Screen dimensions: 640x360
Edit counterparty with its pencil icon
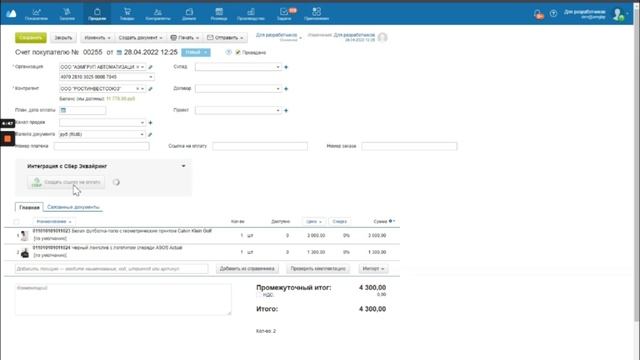pos(151,89)
